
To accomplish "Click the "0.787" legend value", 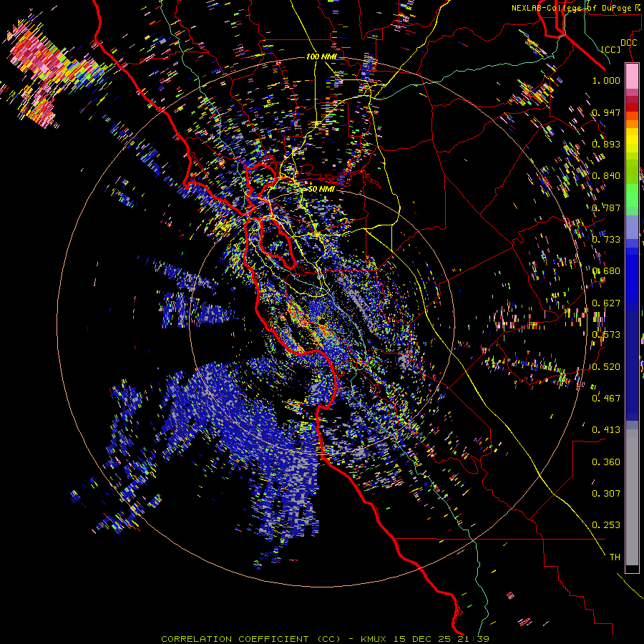I will point(606,208).
